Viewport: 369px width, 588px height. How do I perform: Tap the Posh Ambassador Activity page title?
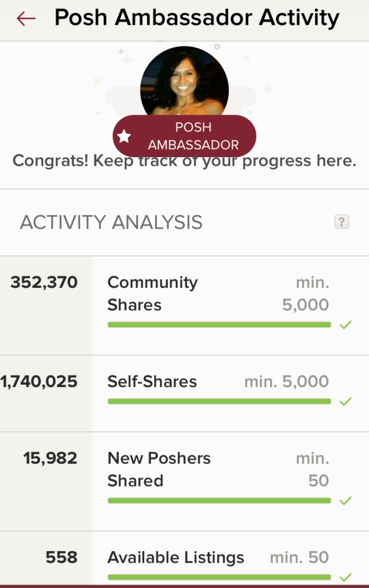(197, 18)
